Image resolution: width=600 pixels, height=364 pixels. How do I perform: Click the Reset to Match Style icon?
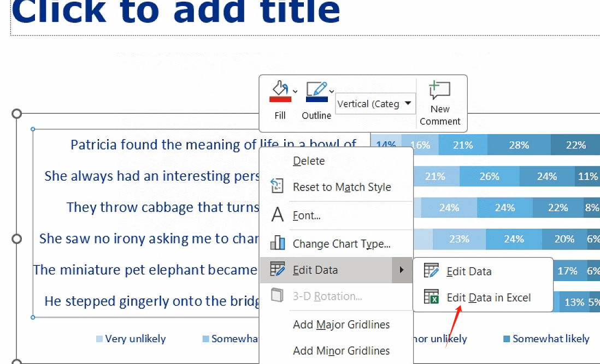(x=277, y=187)
